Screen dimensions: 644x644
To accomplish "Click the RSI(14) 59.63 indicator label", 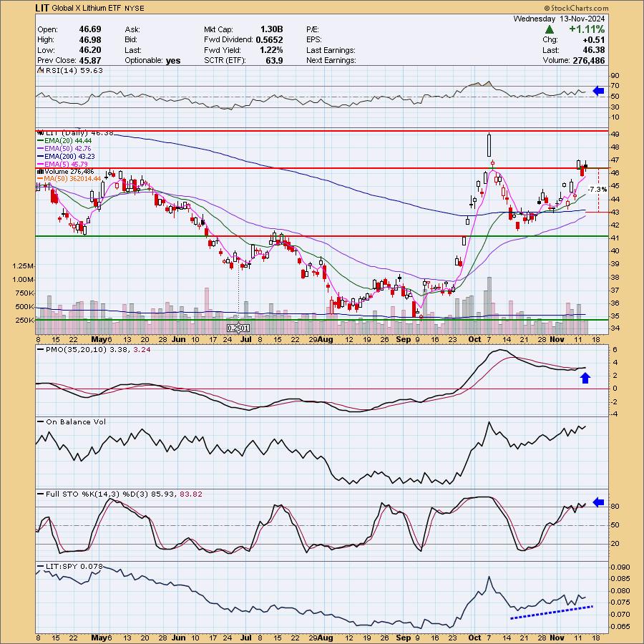I will tap(74, 71).
